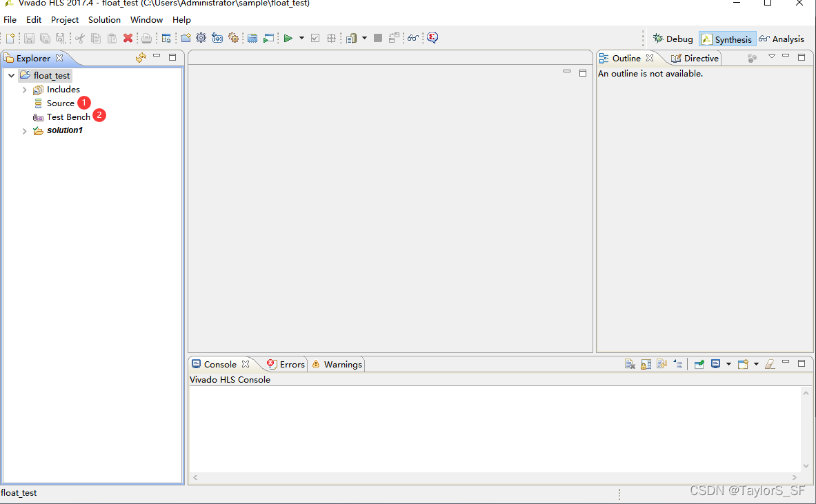
Task: Click the Print icon in toolbar
Action: click(147, 38)
